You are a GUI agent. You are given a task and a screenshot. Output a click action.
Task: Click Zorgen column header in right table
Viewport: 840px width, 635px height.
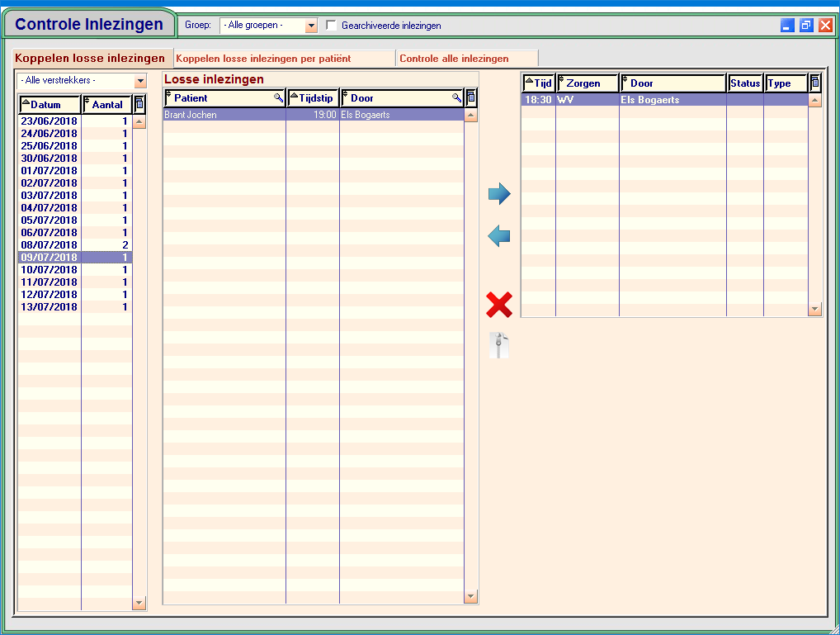588,83
